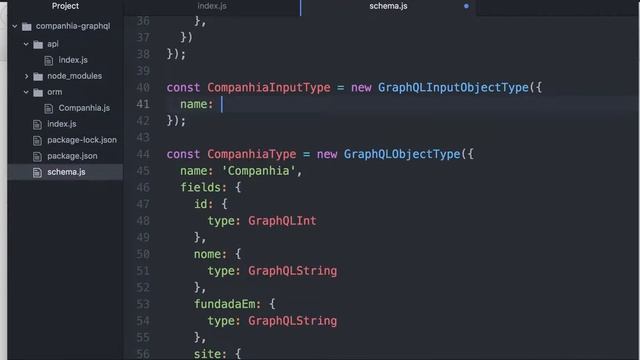Switch to the schema.js editor tab
The height and width of the screenshot is (360, 640).
(x=388, y=6)
